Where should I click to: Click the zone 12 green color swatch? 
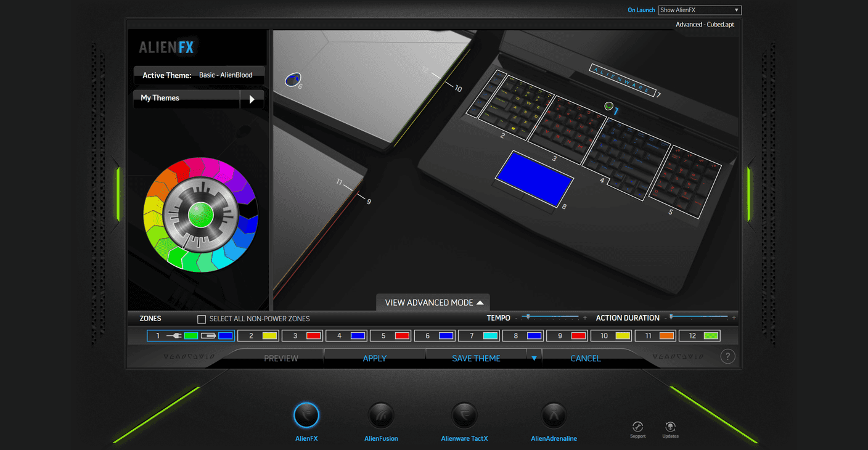coord(711,336)
